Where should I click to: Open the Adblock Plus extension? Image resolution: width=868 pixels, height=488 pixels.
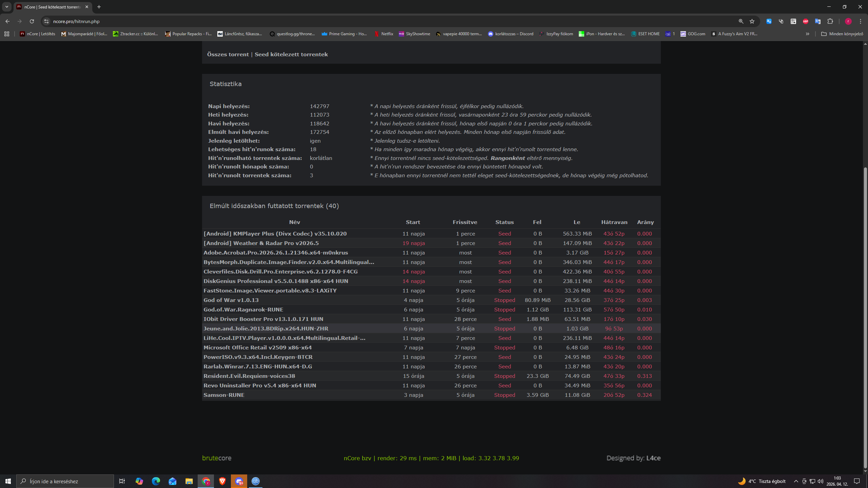tap(806, 21)
